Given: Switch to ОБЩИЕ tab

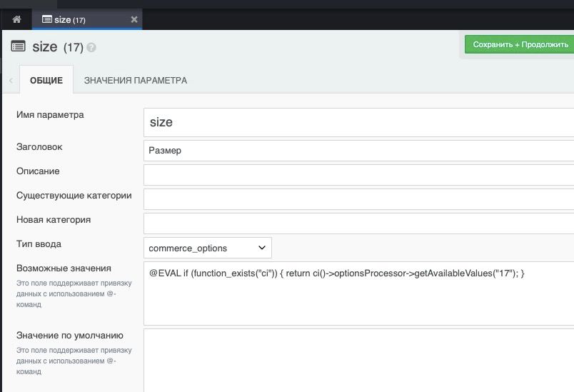Looking at the screenshot, I should (x=46, y=80).
